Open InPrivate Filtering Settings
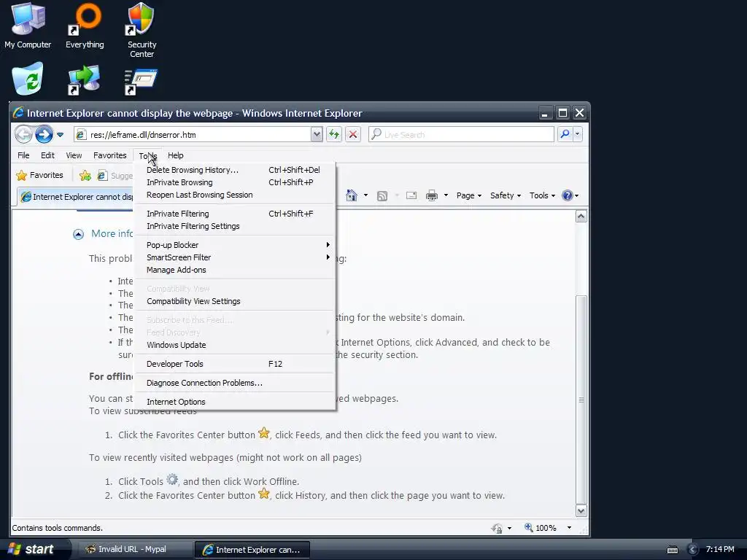The width and height of the screenshot is (747, 560). [235, 226]
